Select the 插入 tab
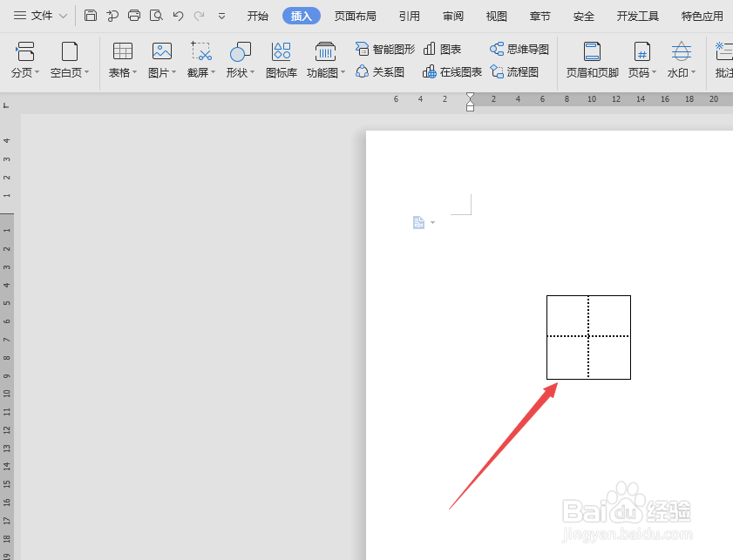The width and height of the screenshot is (733, 560). coord(301,16)
